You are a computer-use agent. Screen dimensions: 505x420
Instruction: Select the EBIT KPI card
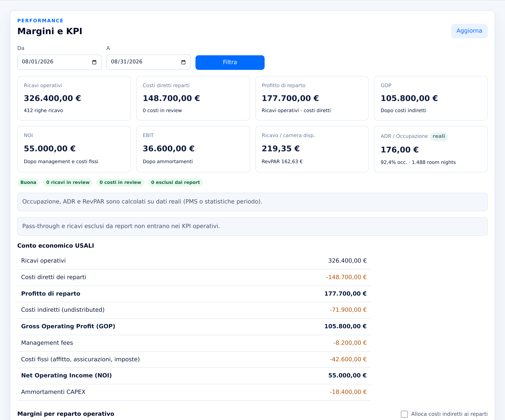coord(193,149)
